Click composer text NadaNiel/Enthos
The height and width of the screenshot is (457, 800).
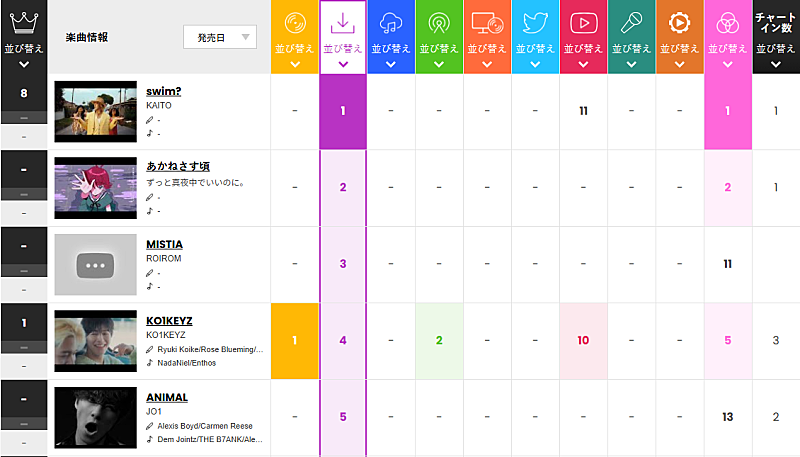[x=187, y=363]
